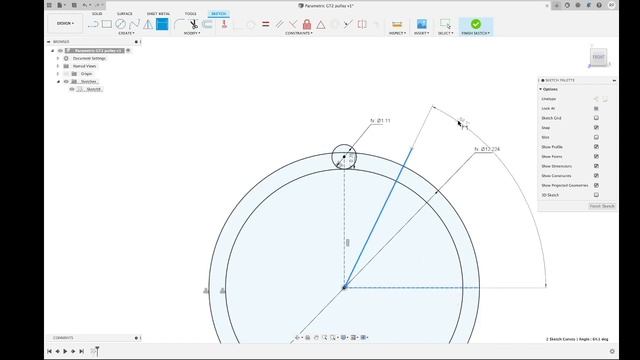Open the Modify dropdown menu
The height and width of the screenshot is (360, 640).
[x=192, y=33]
